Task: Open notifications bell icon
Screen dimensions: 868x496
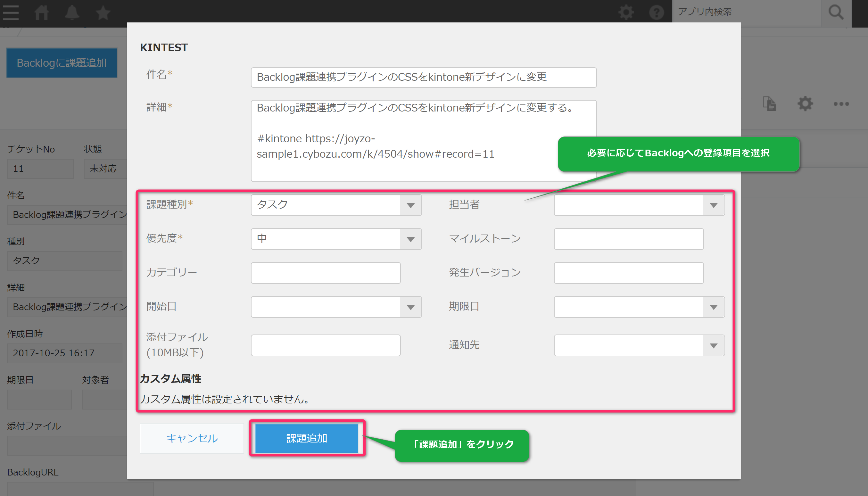Action: [x=72, y=12]
